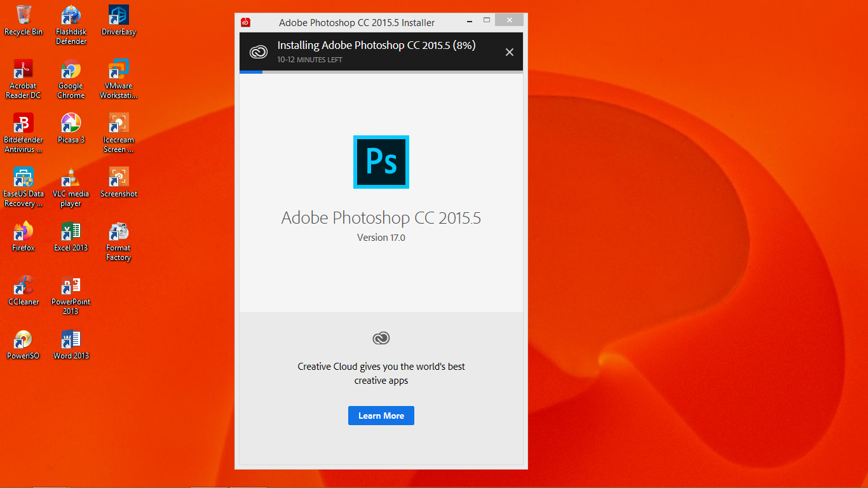The width and height of the screenshot is (868, 488).
Task: Select the VMware Workstation shortcut
Action: tap(119, 79)
